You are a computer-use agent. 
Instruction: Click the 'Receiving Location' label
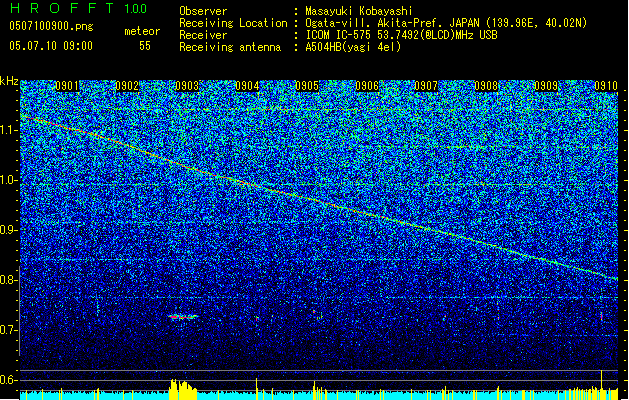[233, 23]
